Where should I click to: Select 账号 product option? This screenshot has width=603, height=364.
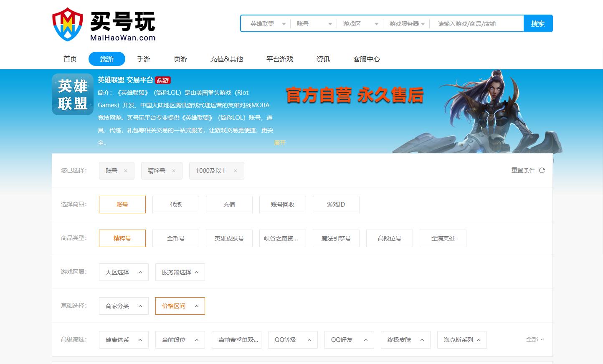coord(122,205)
